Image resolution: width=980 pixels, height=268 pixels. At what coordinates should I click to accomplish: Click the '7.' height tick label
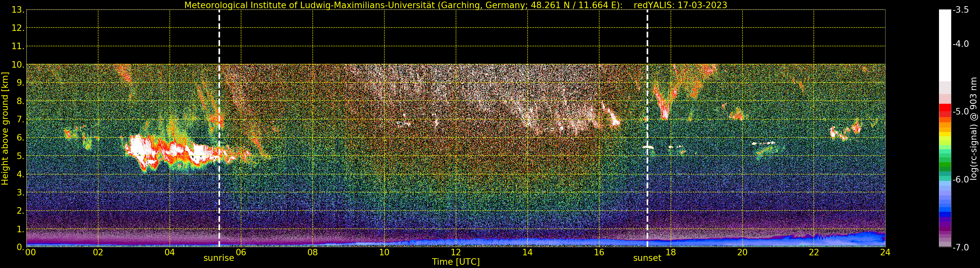(x=21, y=120)
